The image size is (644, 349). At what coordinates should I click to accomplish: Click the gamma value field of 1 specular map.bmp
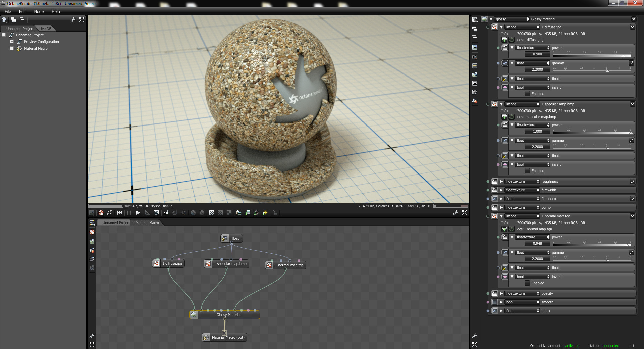coord(537,147)
